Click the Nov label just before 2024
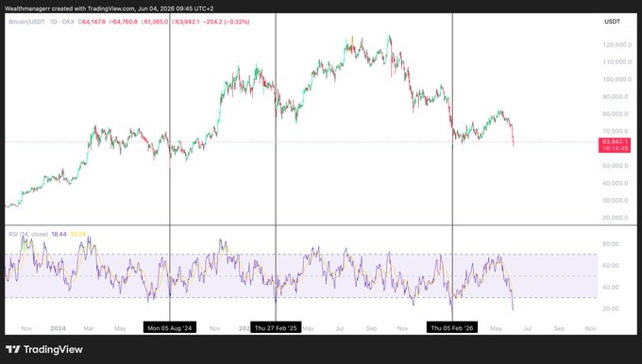 (x=26, y=328)
